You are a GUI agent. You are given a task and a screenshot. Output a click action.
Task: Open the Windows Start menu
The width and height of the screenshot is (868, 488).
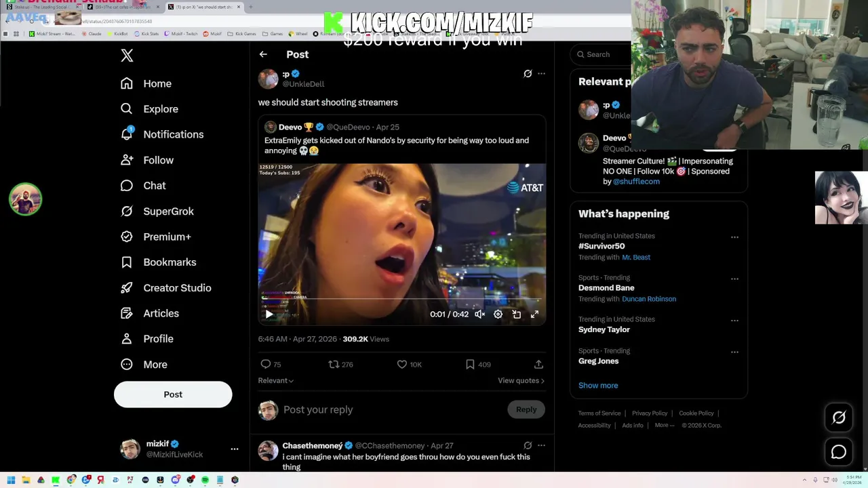pos(11,480)
